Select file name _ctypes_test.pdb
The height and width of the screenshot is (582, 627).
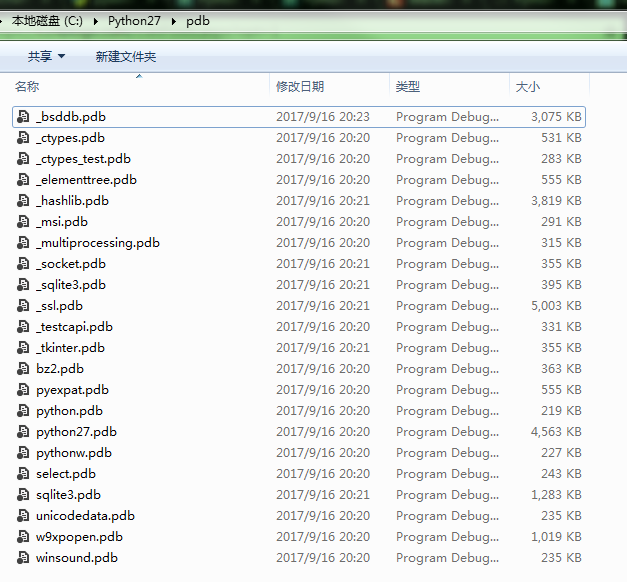[x=83, y=159]
